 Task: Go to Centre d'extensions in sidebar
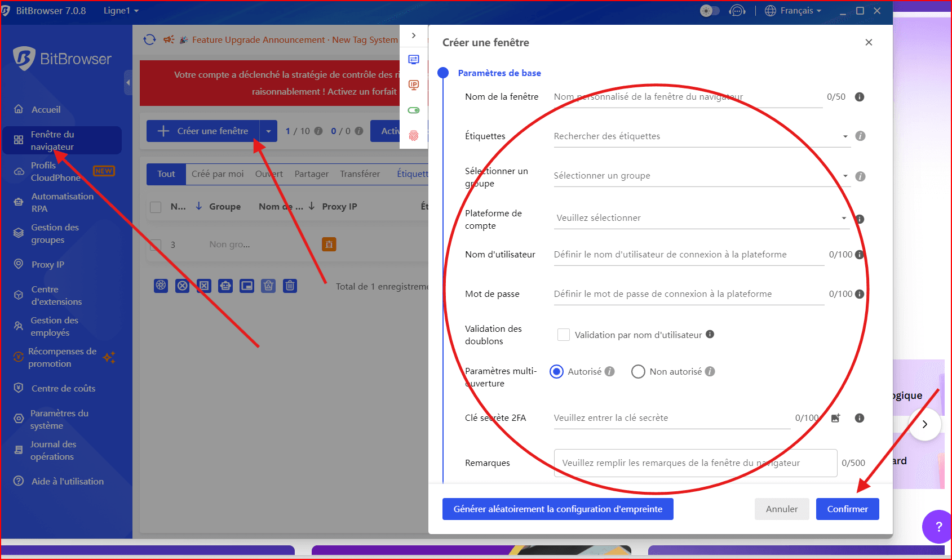(56, 295)
